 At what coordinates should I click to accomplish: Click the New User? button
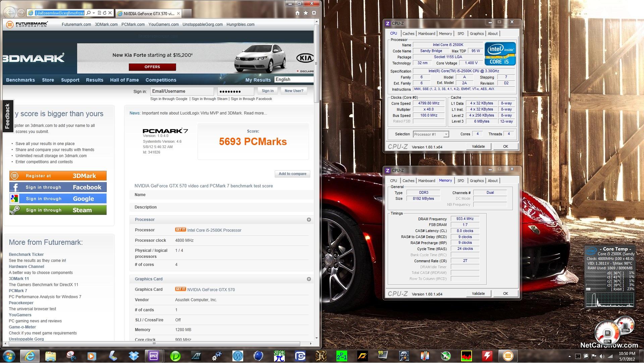(294, 91)
